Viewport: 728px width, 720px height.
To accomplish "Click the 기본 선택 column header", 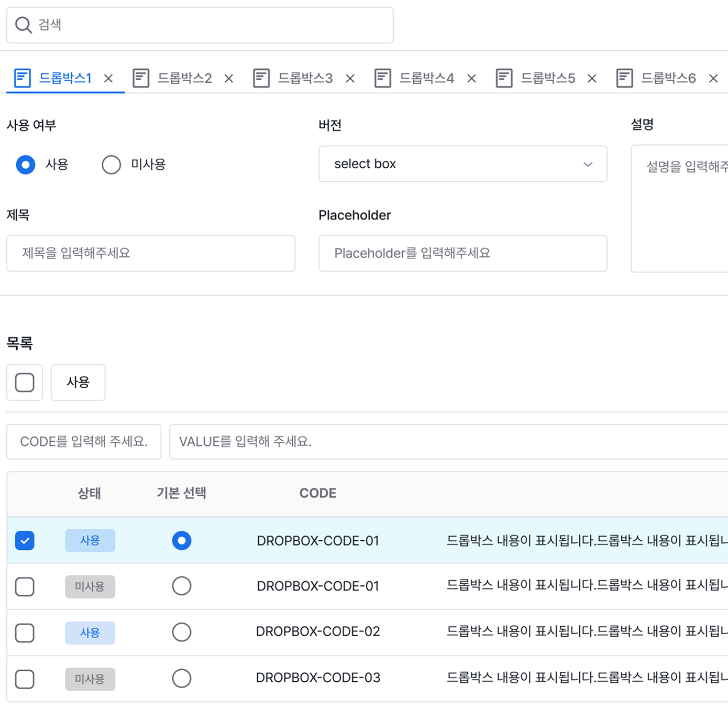I will click(x=182, y=493).
